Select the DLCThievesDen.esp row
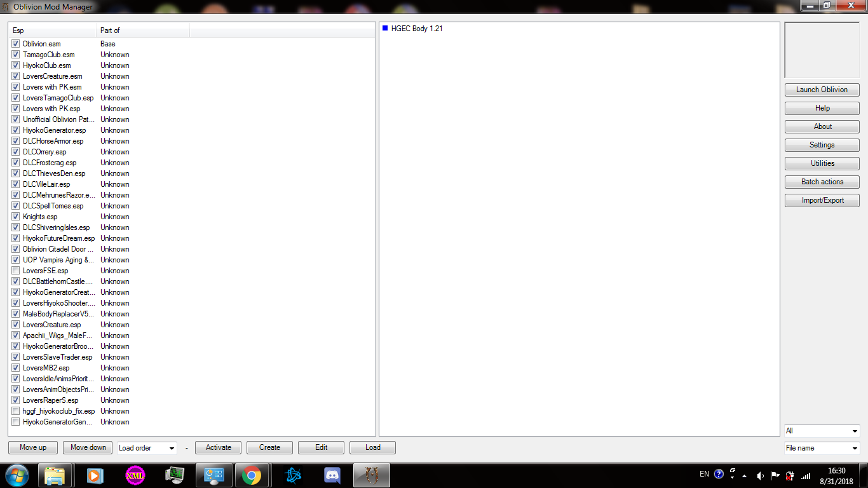This screenshot has width=868, height=488. tap(54, 173)
